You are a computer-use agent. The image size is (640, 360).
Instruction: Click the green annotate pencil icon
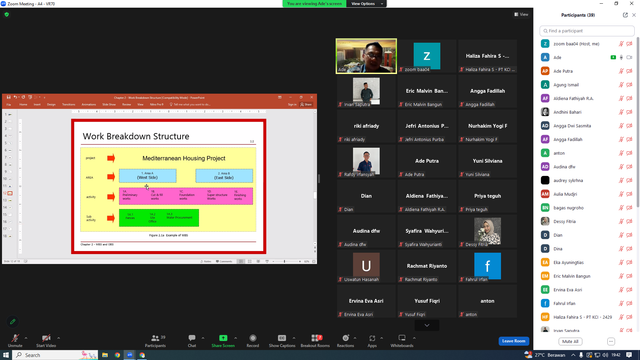[13, 322]
